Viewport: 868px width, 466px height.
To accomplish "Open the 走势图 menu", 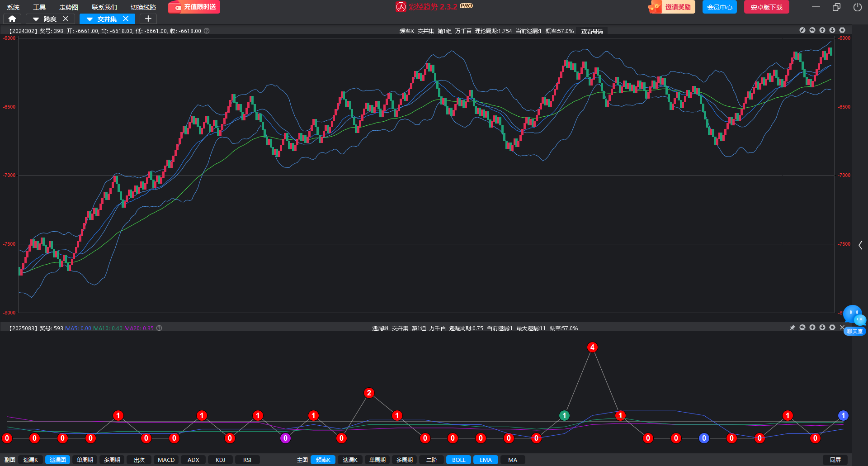I will [x=69, y=7].
